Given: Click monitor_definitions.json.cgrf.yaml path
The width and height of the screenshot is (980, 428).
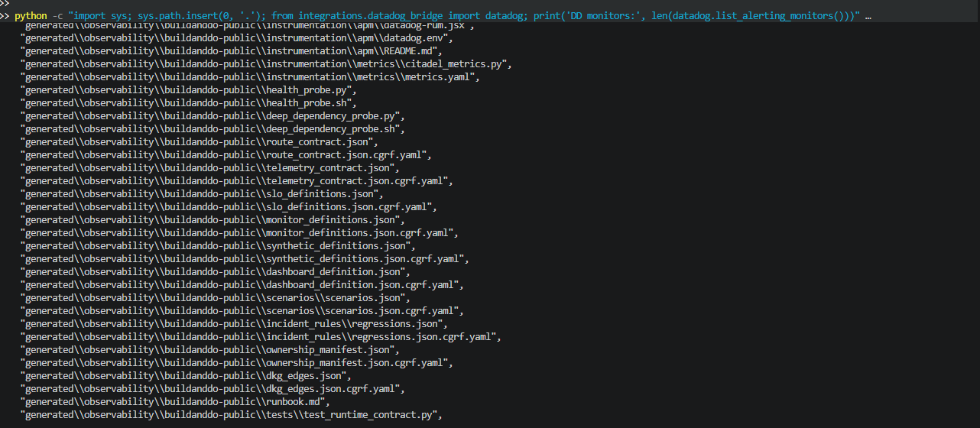Looking at the screenshot, I should [239, 233].
